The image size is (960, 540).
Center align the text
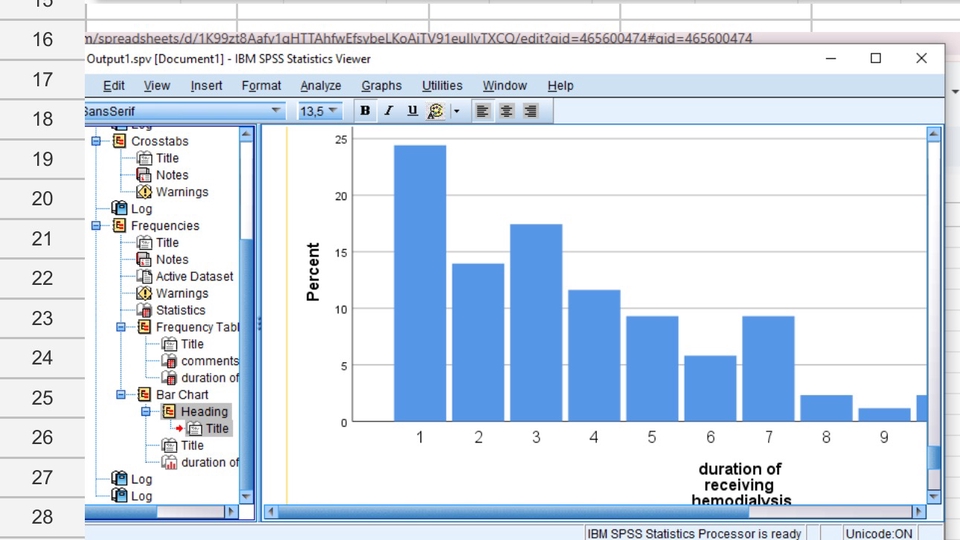click(x=507, y=111)
